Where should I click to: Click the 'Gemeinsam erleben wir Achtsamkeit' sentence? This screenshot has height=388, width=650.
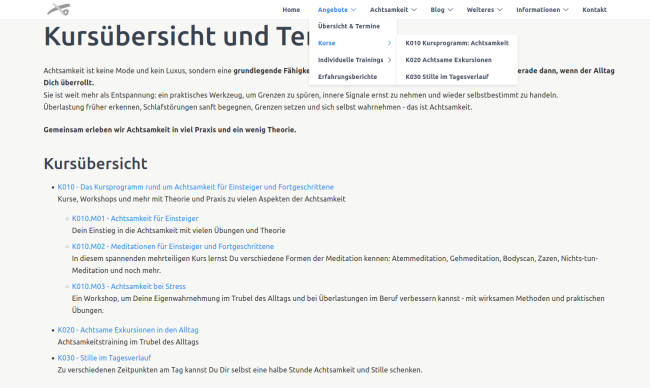(x=170, y=130)
